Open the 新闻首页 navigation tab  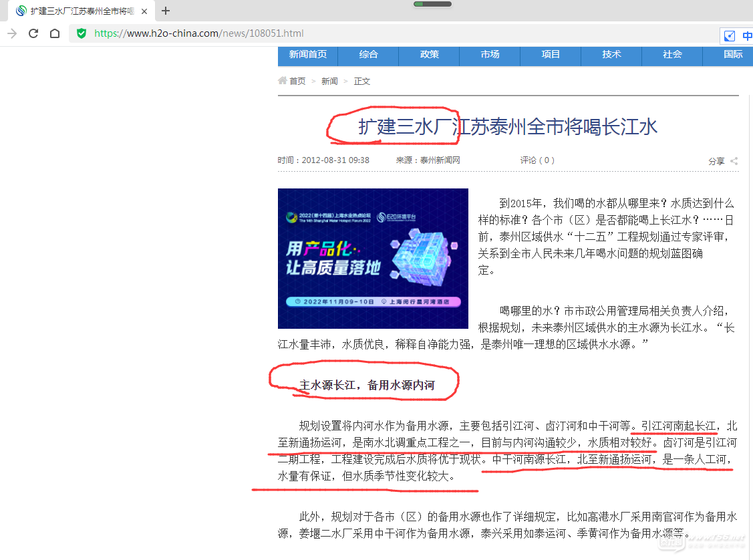(x=308, y=55)
